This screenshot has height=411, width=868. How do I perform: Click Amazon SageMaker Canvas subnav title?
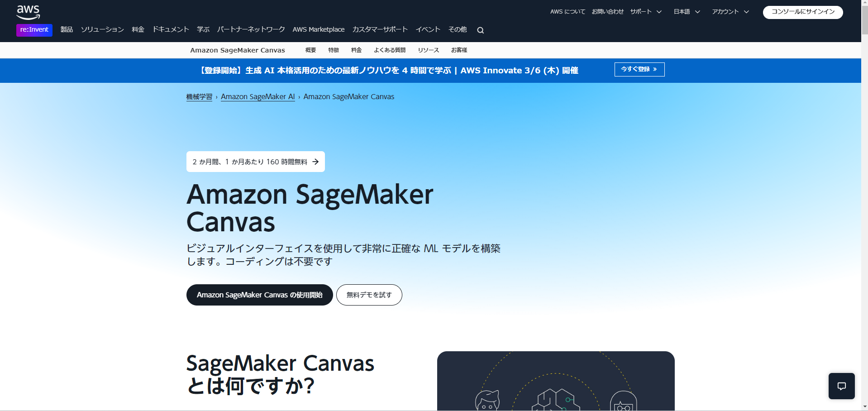tap(238, 50)
